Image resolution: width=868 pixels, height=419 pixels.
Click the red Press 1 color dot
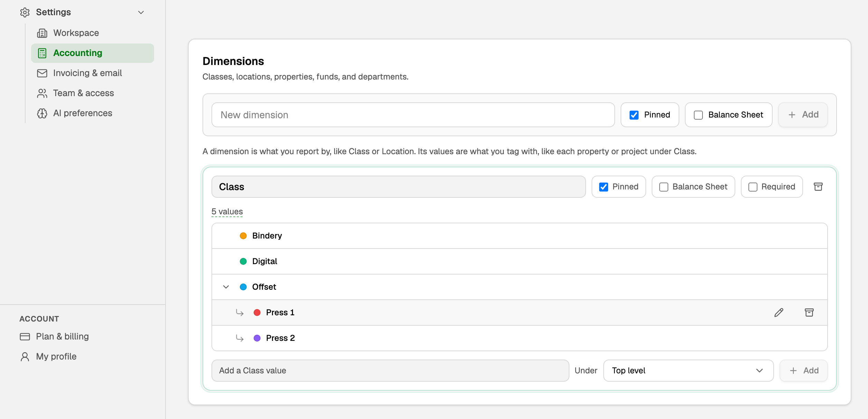(257, 313)
